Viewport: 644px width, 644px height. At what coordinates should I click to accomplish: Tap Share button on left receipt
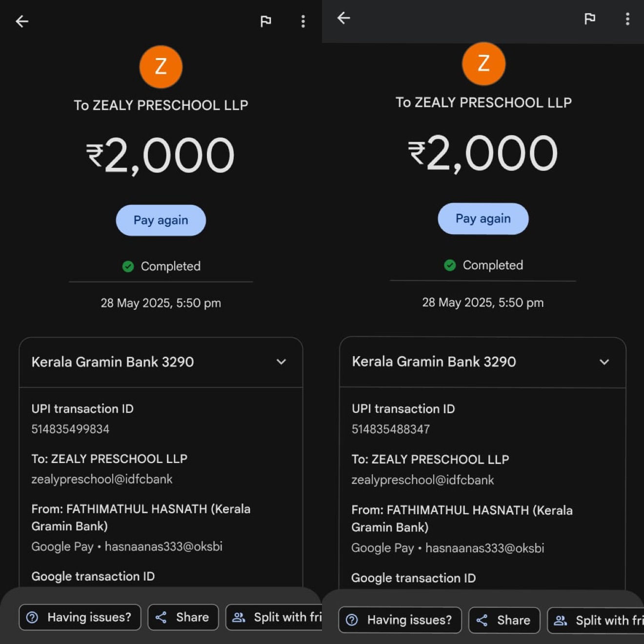coord(183,617)
